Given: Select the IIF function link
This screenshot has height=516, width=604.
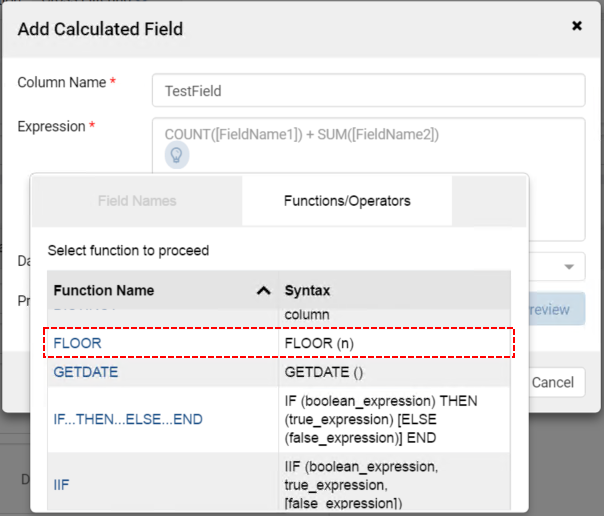Looking at the screenshot, I should [x=61, y=484].
